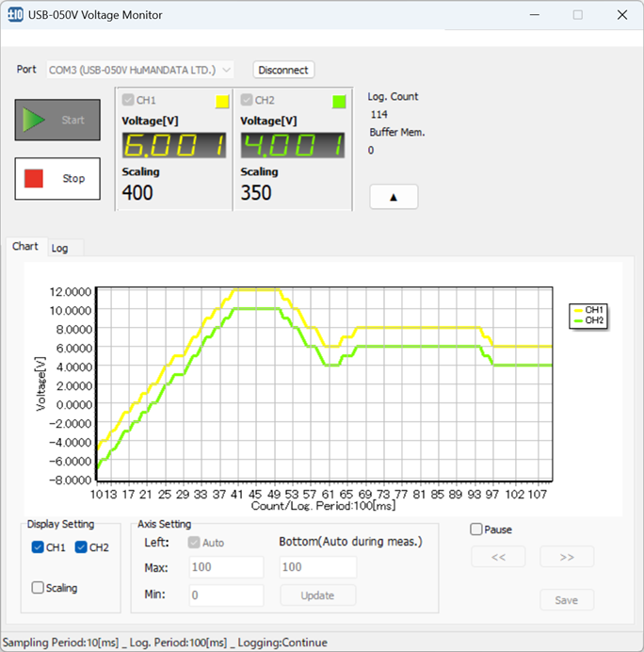
Task: Click the CH2 green color swatch
Action: 339,102
